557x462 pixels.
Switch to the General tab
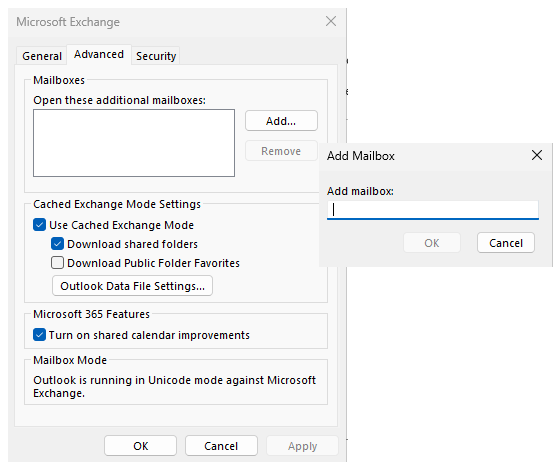pyautogui.click(x=42, y=56)
